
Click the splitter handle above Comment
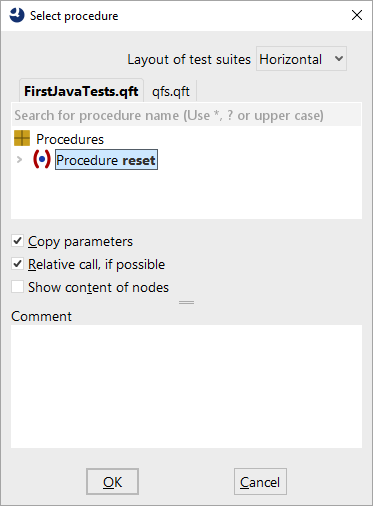tap(186, 302)
